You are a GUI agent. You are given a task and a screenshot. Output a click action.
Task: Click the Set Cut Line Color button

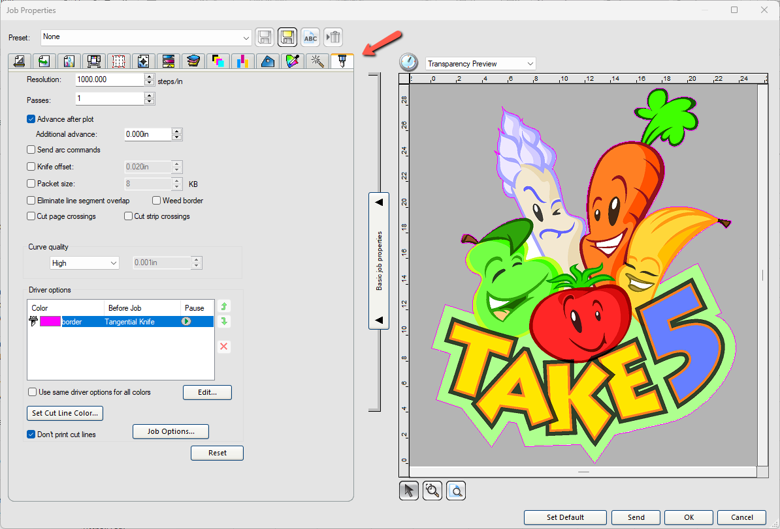pyautogui.click(x=65, y=413)
